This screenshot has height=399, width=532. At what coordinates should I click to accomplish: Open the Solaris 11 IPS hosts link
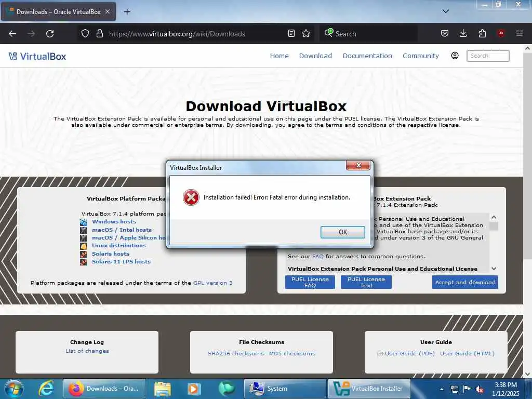click(121, 262)
